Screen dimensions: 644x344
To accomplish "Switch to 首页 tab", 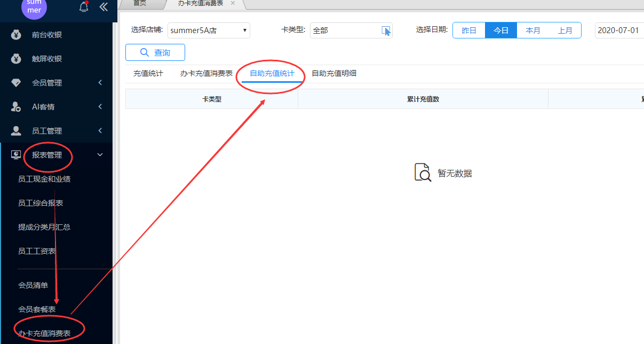I will (x=140, y=3).
